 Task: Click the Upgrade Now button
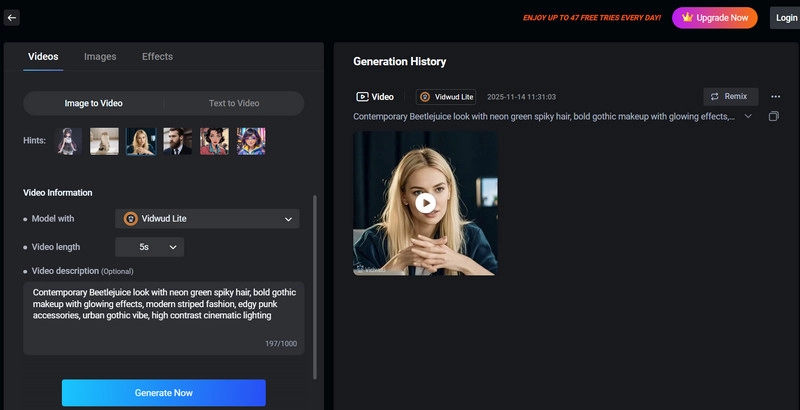[714, 18]
